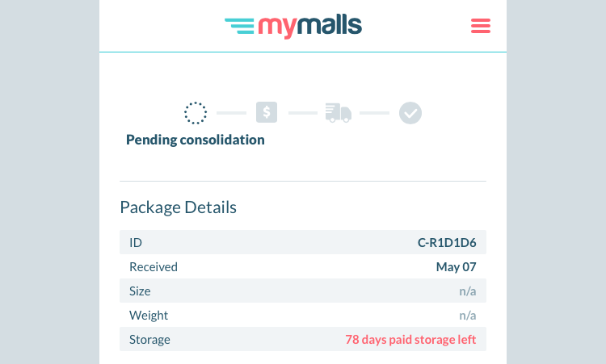Click the Weight row label

pyautogui.click(x=149, y=316)
